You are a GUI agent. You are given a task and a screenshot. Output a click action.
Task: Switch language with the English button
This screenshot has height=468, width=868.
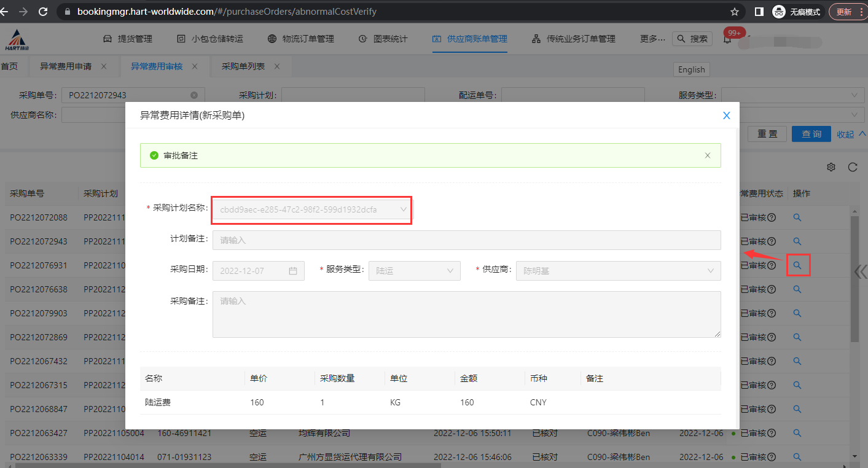point(691,69)
